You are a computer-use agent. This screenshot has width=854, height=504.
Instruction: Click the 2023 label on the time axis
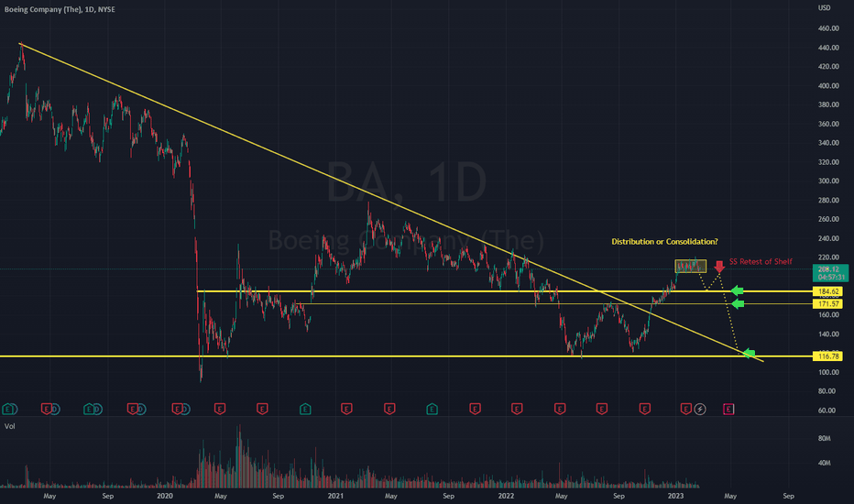676,496
